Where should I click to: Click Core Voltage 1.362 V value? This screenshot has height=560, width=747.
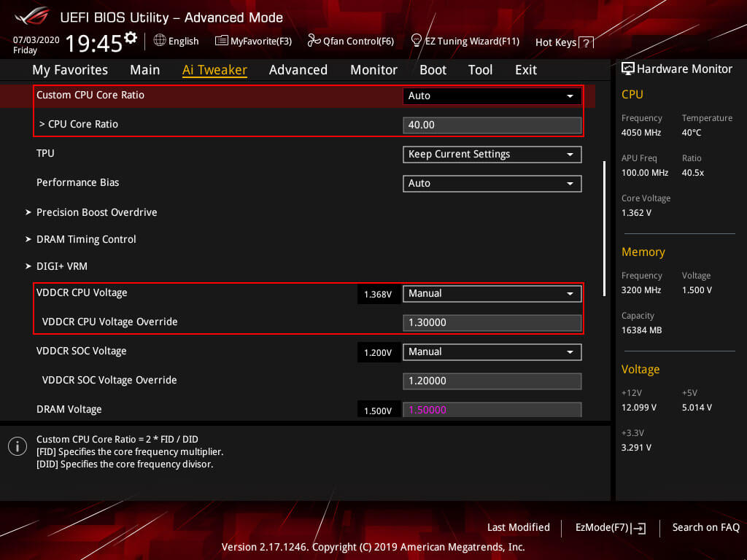636,213
